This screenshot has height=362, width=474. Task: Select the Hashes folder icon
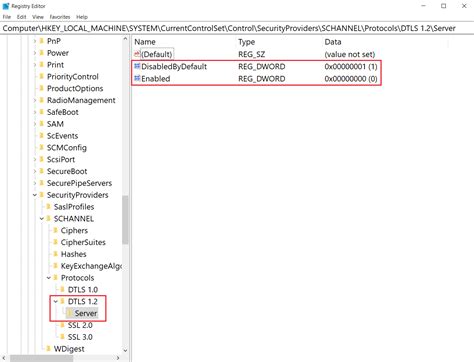[x=56, y=254]
